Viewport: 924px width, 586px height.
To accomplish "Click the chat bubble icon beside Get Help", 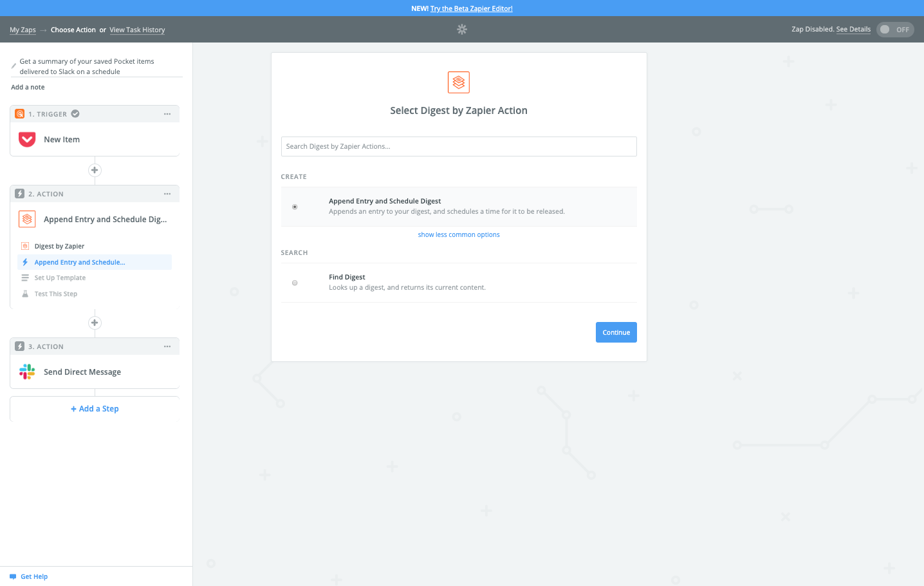I will click(x=13, y=577).
